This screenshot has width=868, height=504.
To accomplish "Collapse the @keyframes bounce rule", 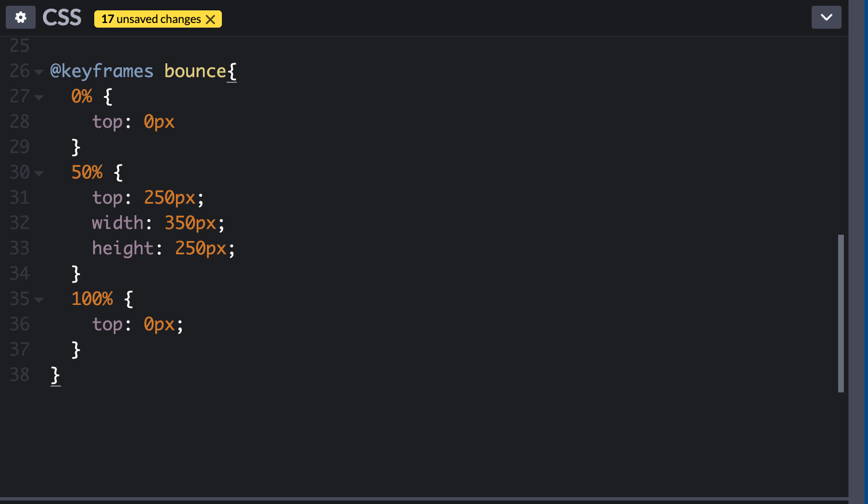I will click(x=38, y=72).
